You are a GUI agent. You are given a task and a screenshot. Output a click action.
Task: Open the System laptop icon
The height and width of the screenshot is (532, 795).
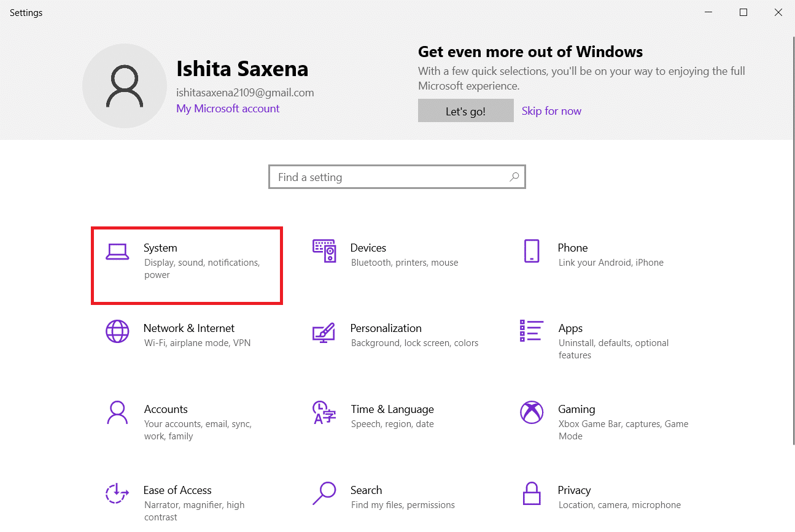pos(117,252)
